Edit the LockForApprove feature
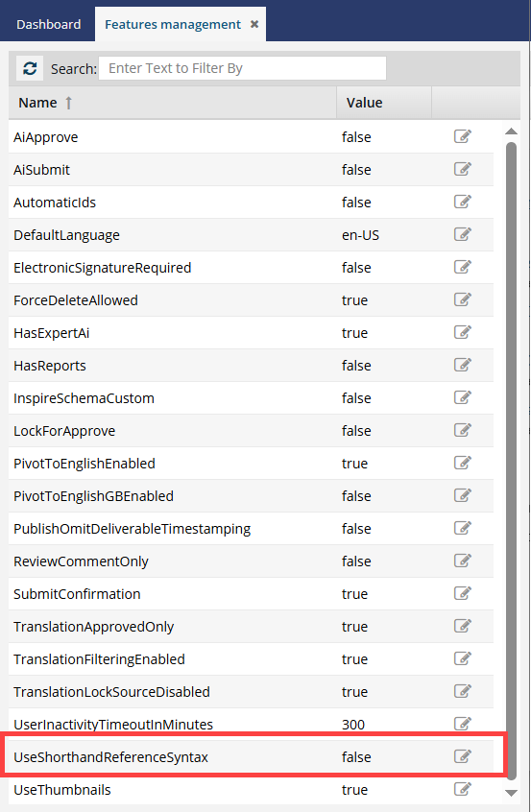 coord(462,430)
